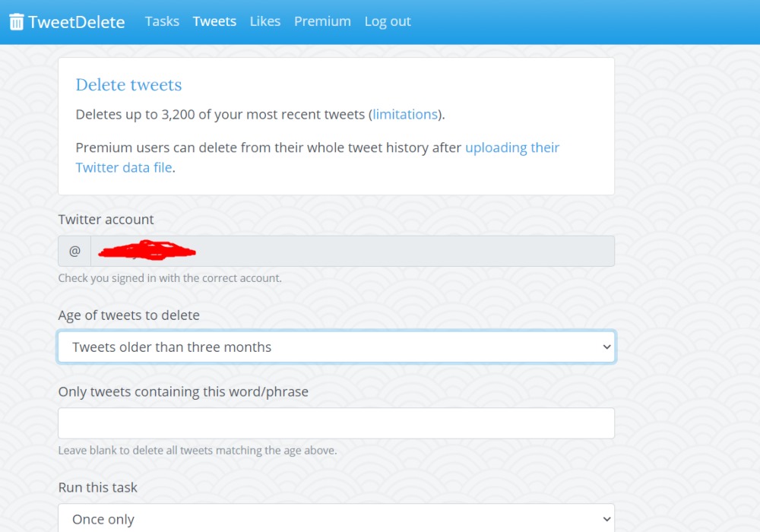Click the 'Twitter account' label

click(x=106, y=220)
